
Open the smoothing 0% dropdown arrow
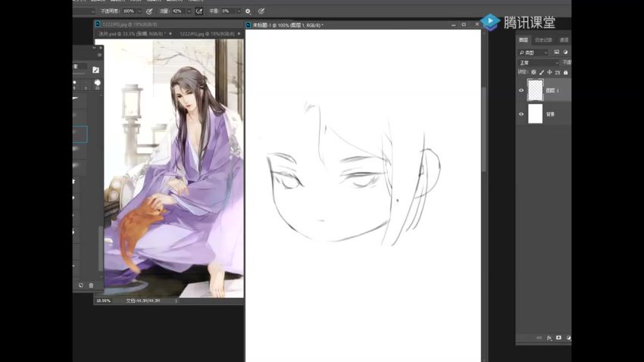(x=238, y=11)
